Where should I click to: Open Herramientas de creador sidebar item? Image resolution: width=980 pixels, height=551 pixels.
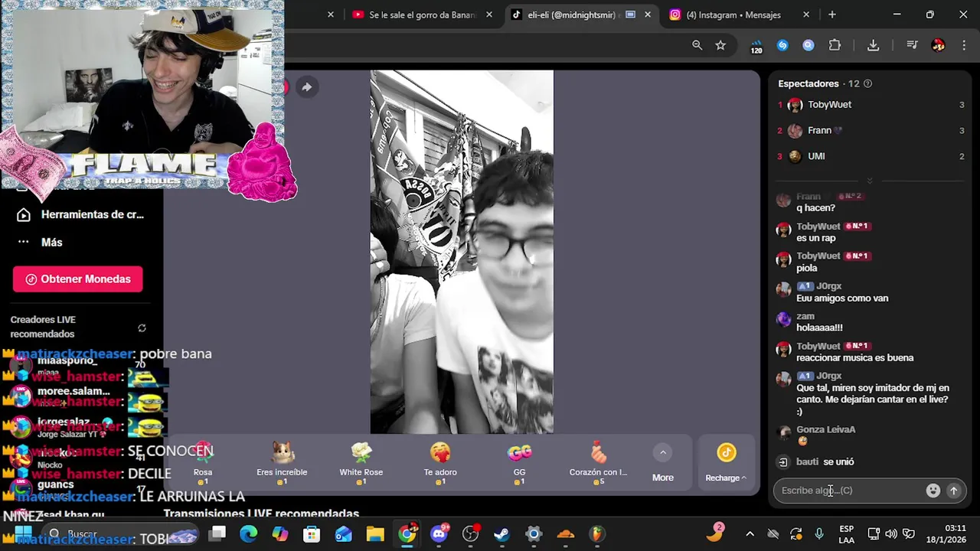tap(81, 215)
